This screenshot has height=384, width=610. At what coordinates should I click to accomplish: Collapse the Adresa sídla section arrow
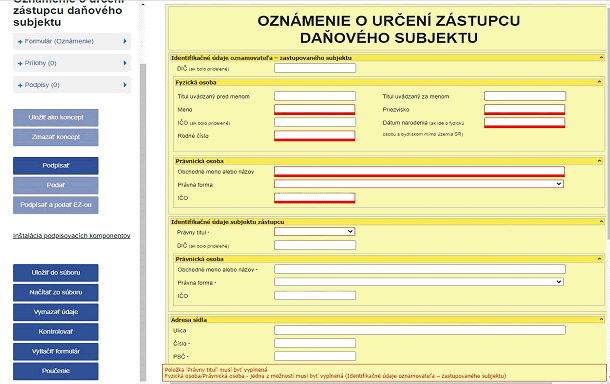[x=601, y=319]
